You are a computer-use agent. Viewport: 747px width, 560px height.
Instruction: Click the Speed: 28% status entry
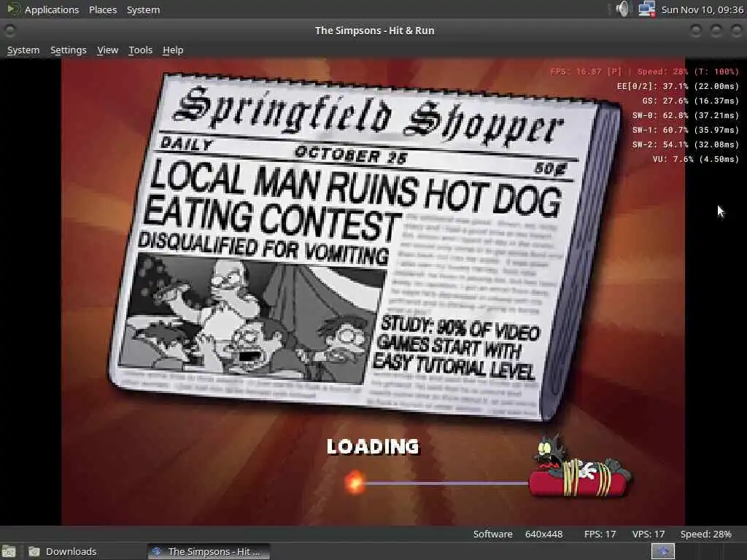(x=705, y=534)
